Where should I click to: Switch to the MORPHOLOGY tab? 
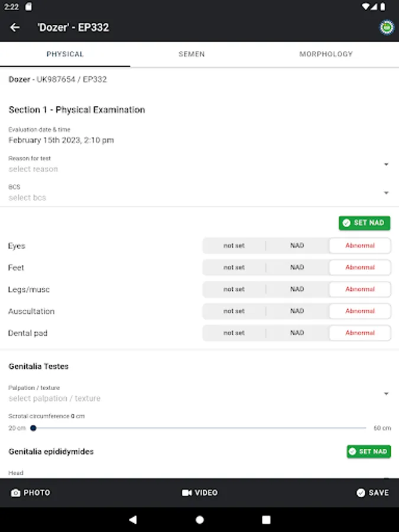(x=326, y=54)
